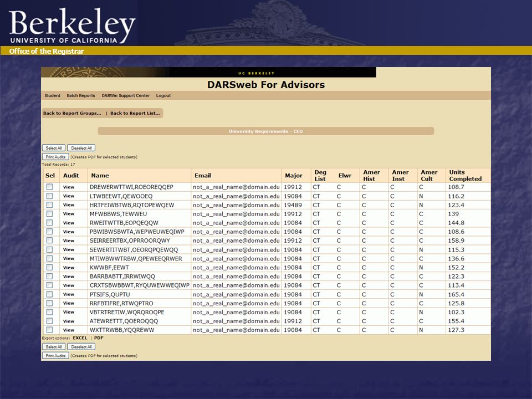Click the top Select All button

54,148
